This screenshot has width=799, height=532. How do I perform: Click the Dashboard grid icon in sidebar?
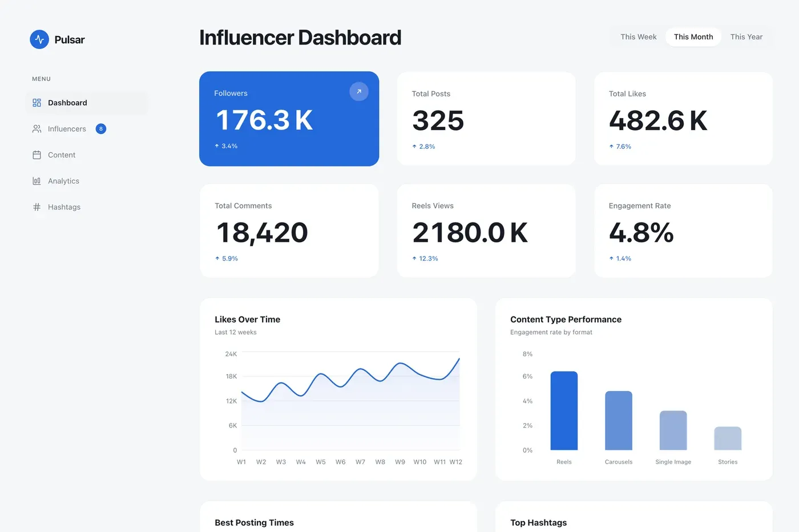pos(37,103)
